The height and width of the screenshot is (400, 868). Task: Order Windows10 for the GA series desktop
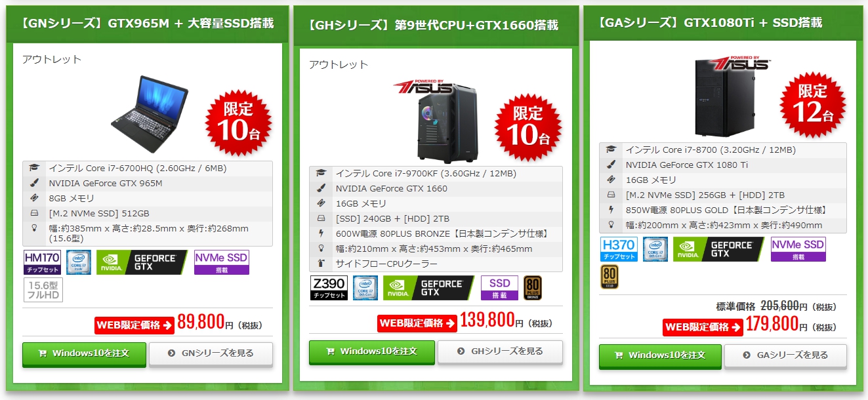(660, 355)
